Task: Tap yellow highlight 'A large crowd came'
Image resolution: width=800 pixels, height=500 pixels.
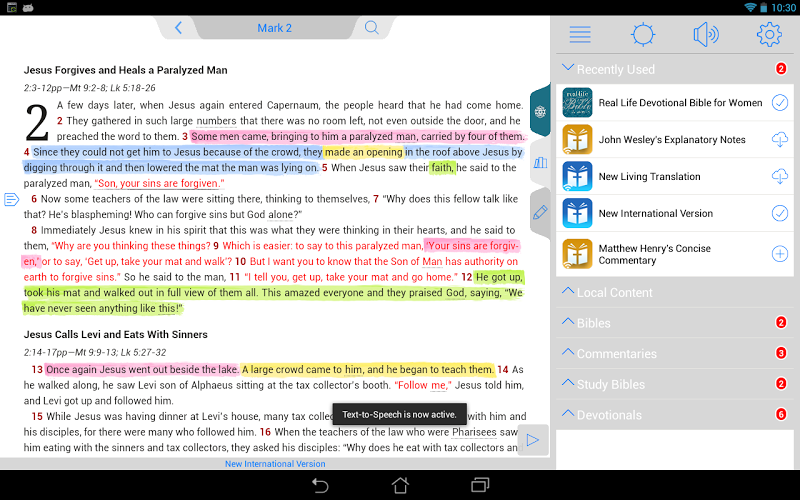Action: [x=367, y=369]
